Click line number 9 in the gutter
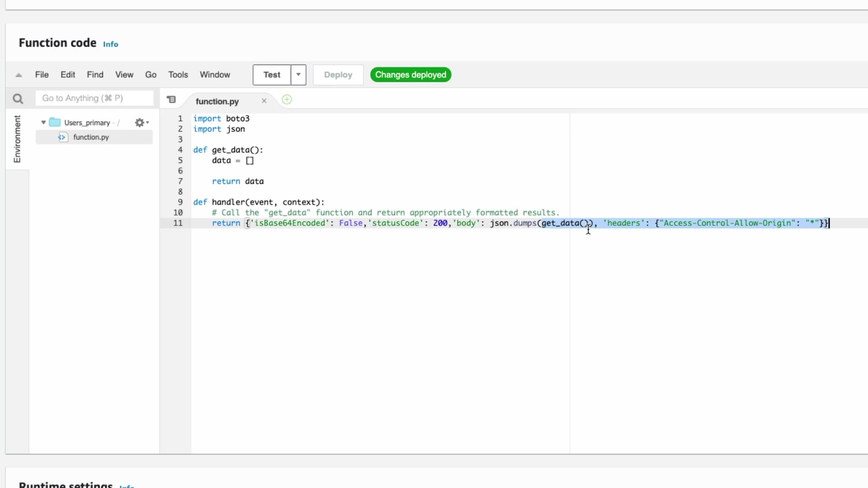The height and width of the screenshot is (488, 868). [x=180, y=202]
